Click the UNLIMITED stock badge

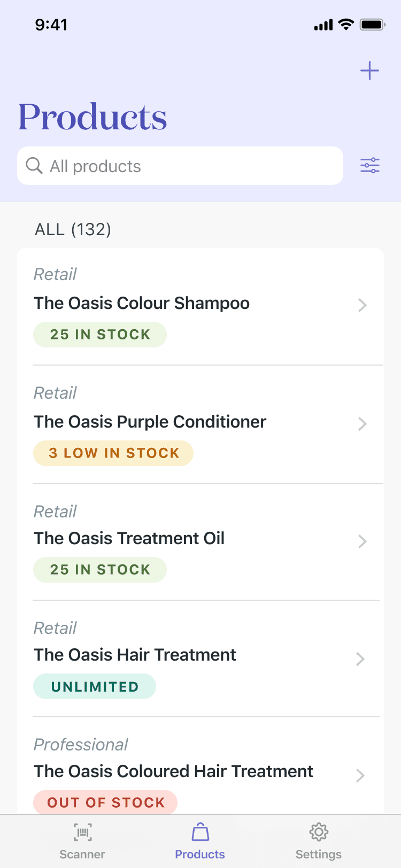click(x=95, y=686)
